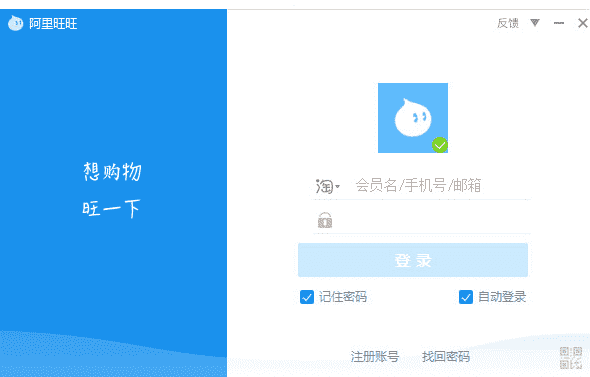Uncheck the 记住密码 checkbox
Screen dimensions: 590x377
click(307, 297)
